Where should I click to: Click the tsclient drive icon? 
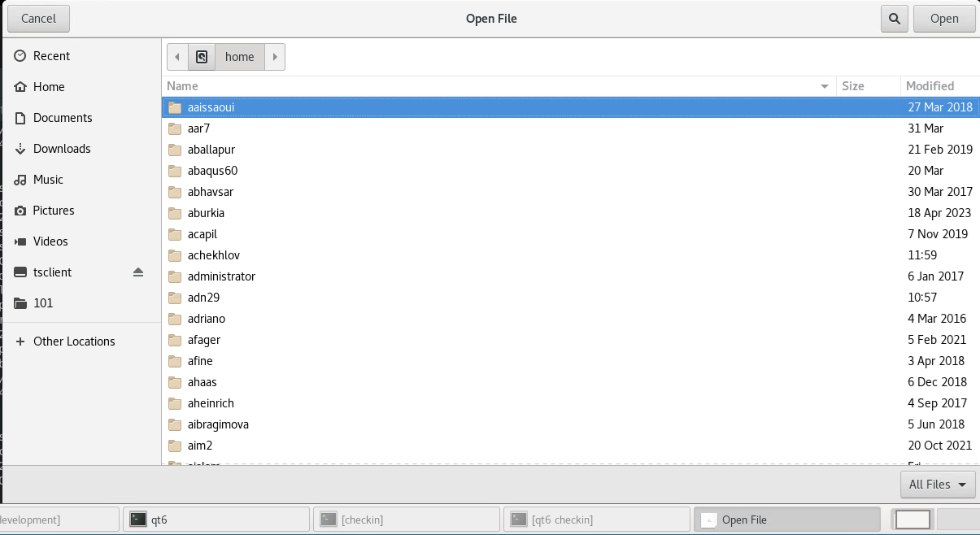20,272
